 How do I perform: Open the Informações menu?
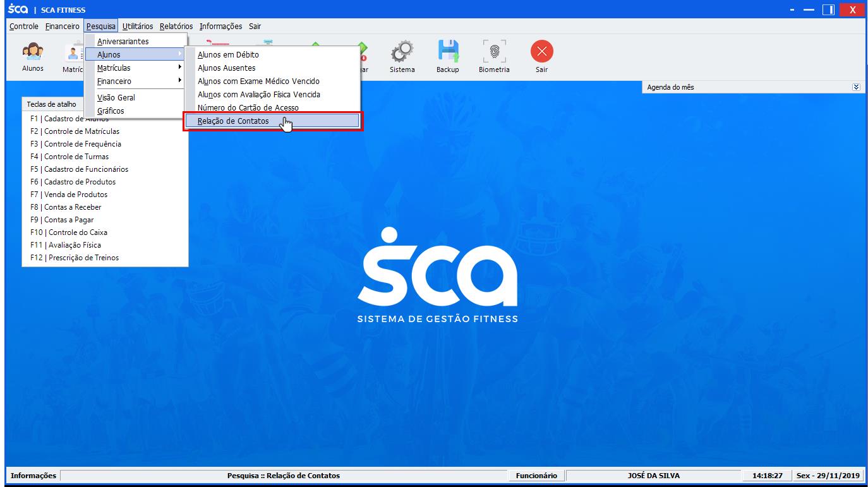tap(220, 27)
